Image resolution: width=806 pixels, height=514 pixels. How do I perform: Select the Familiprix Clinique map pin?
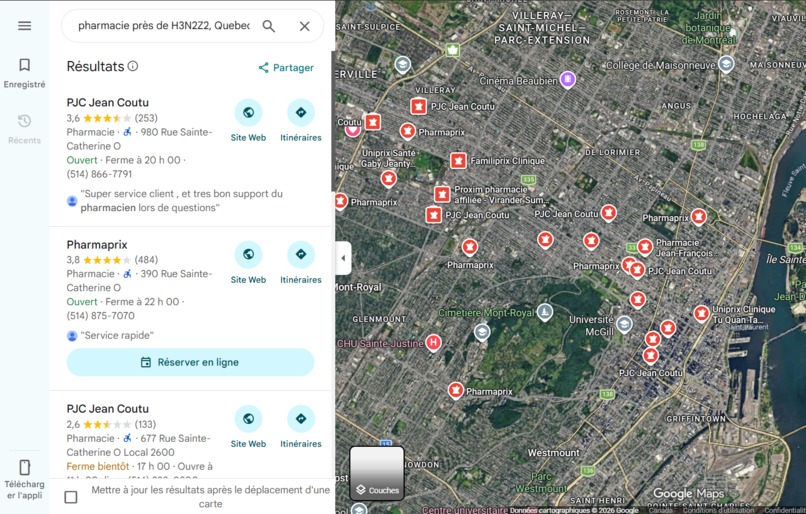click(x=458, y=161)
